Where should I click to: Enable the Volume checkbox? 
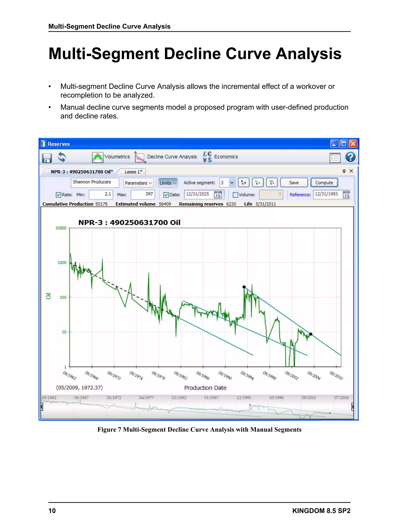pyautogui.click(x=235, y=195)
